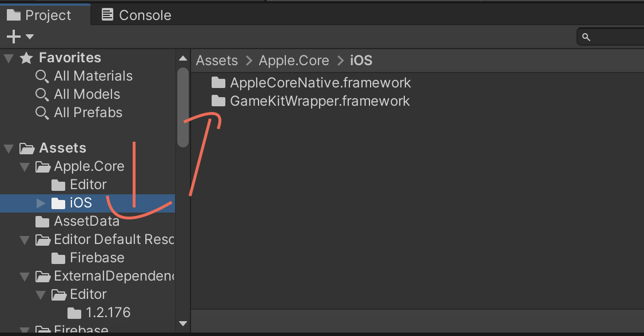644x336 pixels.
Task: Switch to the Project tab
Action: [39, 15]
